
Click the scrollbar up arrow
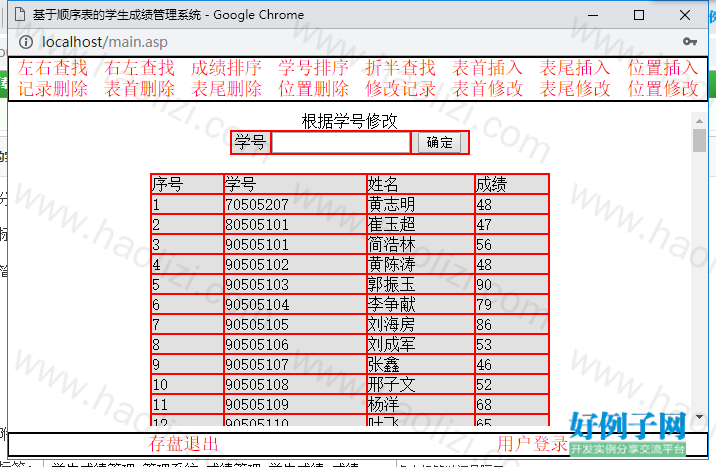pos(699,121)
